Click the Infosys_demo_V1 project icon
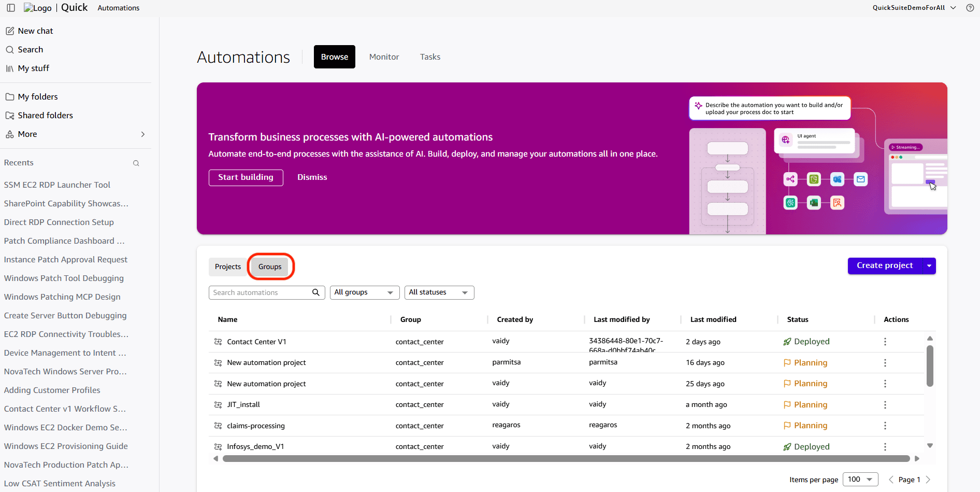This screenshot has height=492, width=980. tap(218, 446)
